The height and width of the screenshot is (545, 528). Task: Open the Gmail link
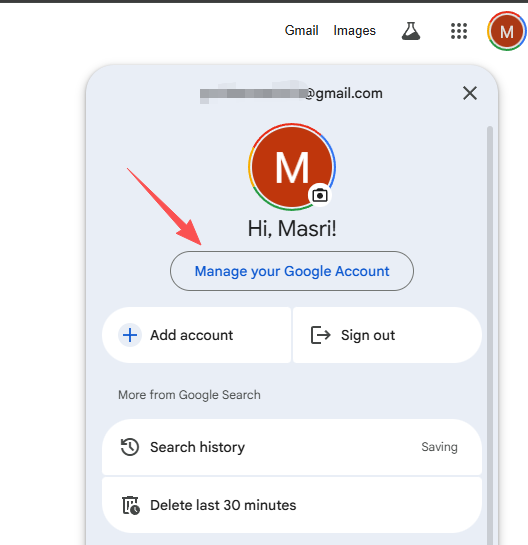point(301,31)
